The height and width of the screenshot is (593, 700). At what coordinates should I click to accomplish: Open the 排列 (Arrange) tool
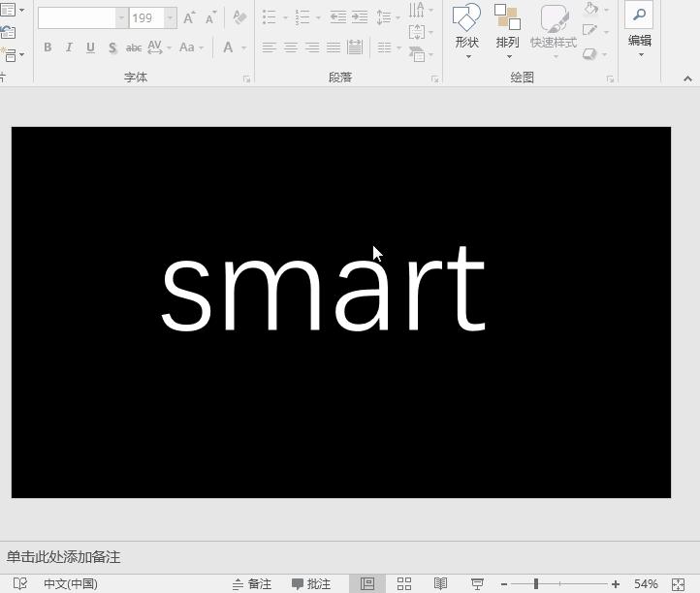tap(507, 31)
